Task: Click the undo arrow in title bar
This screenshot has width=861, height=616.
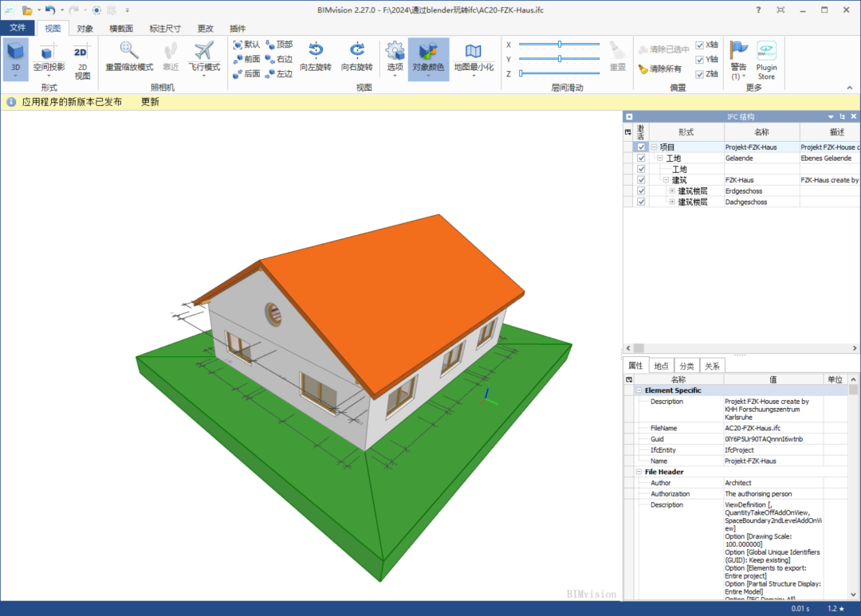Action: pyautogui.click(x=50, y=10)
